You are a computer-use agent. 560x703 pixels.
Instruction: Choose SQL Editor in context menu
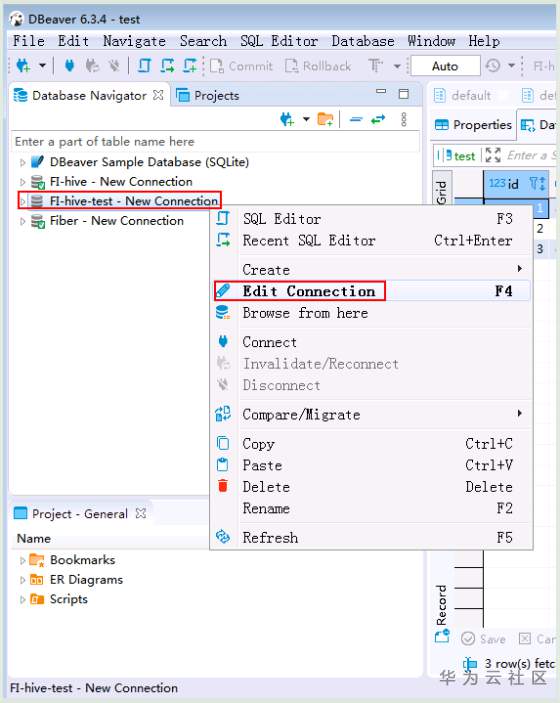(371, 219)
